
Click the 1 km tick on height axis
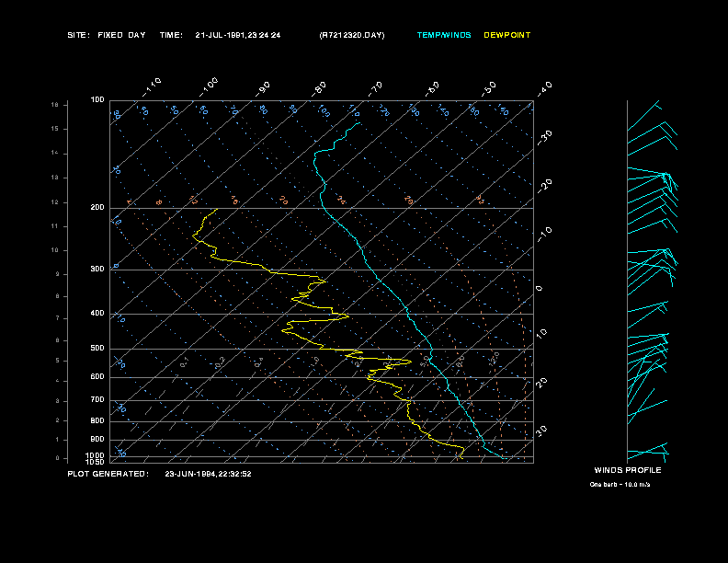tap(58, 440)
